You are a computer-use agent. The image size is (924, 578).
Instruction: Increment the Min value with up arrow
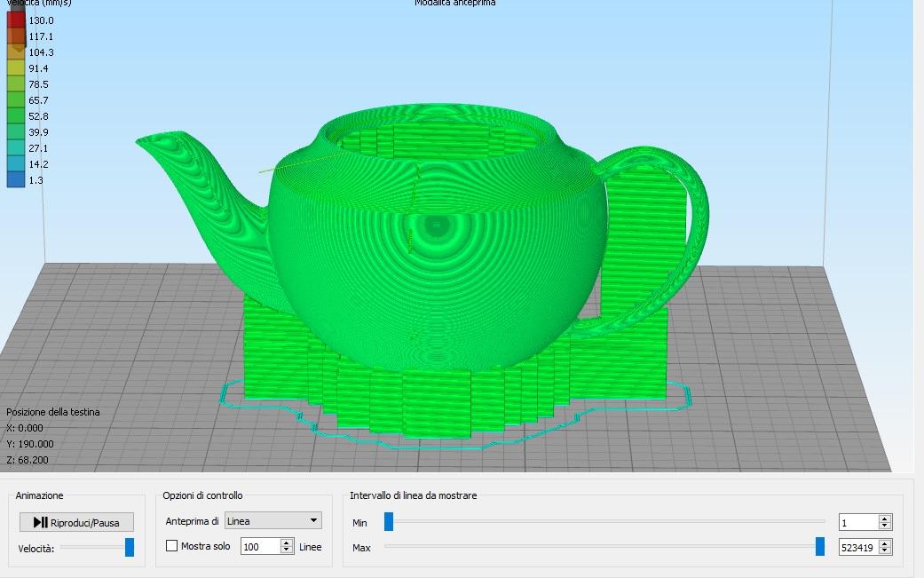coord(885,519)
